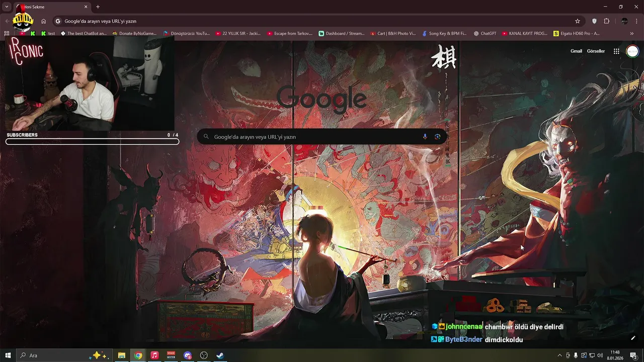
Task: Open the 'test' bookmark
Action: point(48,34)
